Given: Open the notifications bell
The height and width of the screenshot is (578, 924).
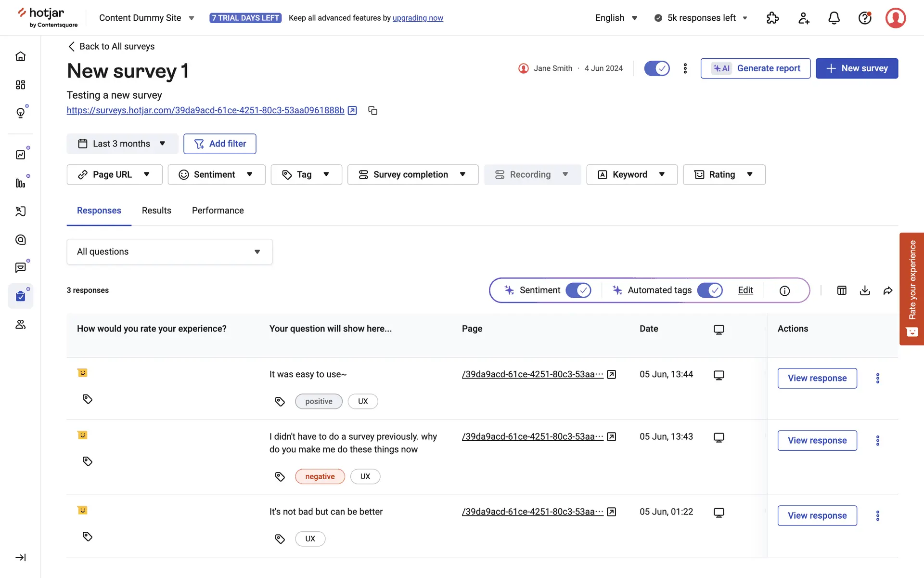Looking at the screenshot, I should (834, 18).
